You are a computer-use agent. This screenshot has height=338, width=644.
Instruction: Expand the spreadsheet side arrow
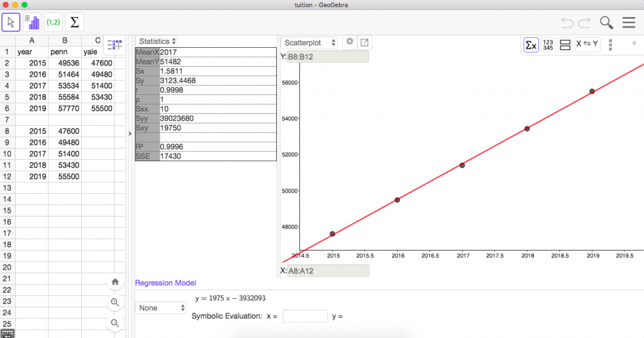pyautogui.click(x=130, y=133)
